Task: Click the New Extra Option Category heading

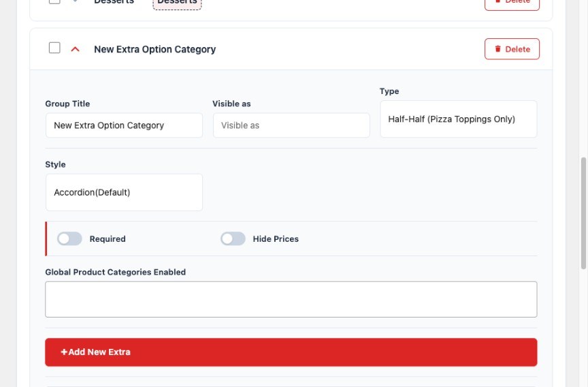Action: (x=155, y=49)
